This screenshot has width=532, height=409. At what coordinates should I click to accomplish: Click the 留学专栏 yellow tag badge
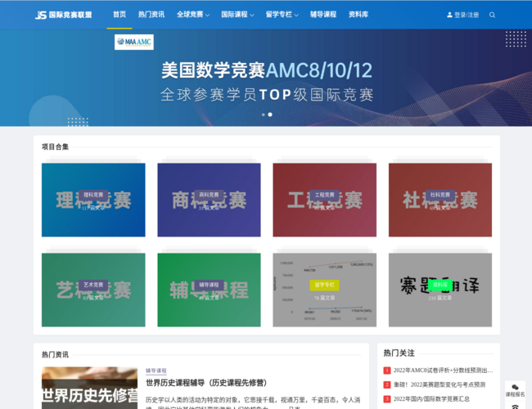(325, 285)
